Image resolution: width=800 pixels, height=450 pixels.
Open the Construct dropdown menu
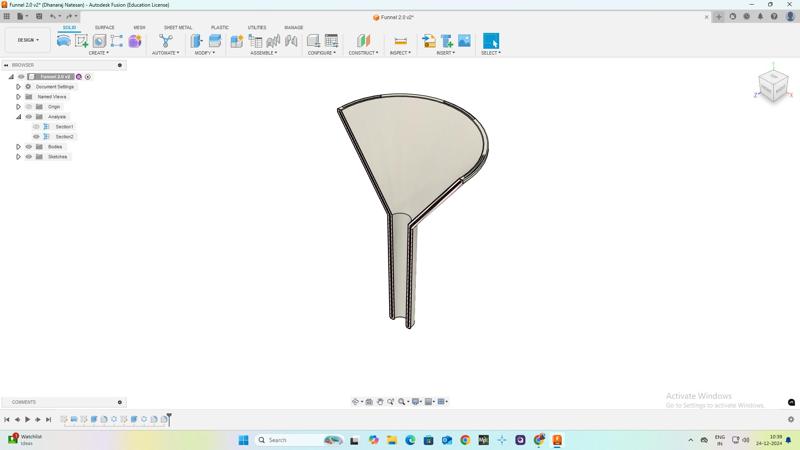pos(363,53)
